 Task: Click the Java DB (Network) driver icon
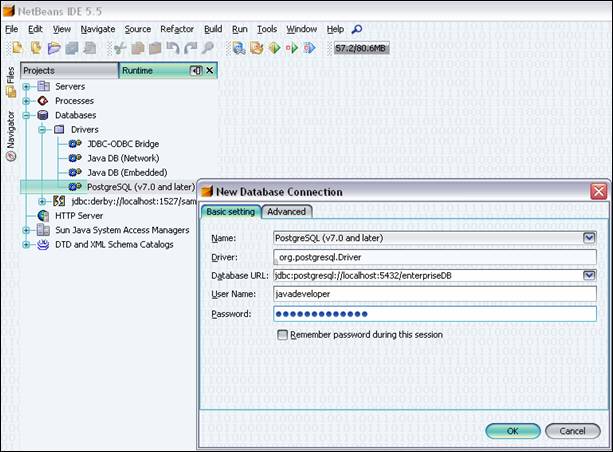pyautogui.click(x=75, y=158)
